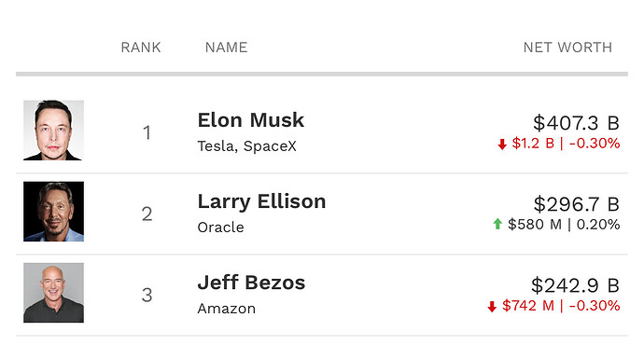The width and height of the screenshot is (644, 345).
Task: Open the Larry Ellison name link
Action: pos(261,201)
